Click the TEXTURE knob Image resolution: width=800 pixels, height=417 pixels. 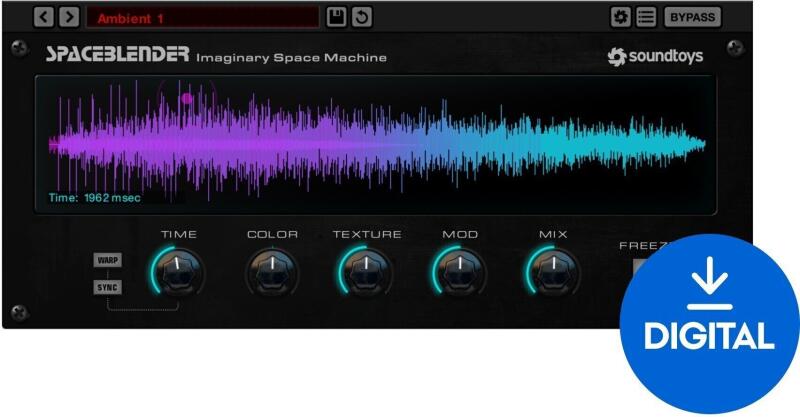366,271
